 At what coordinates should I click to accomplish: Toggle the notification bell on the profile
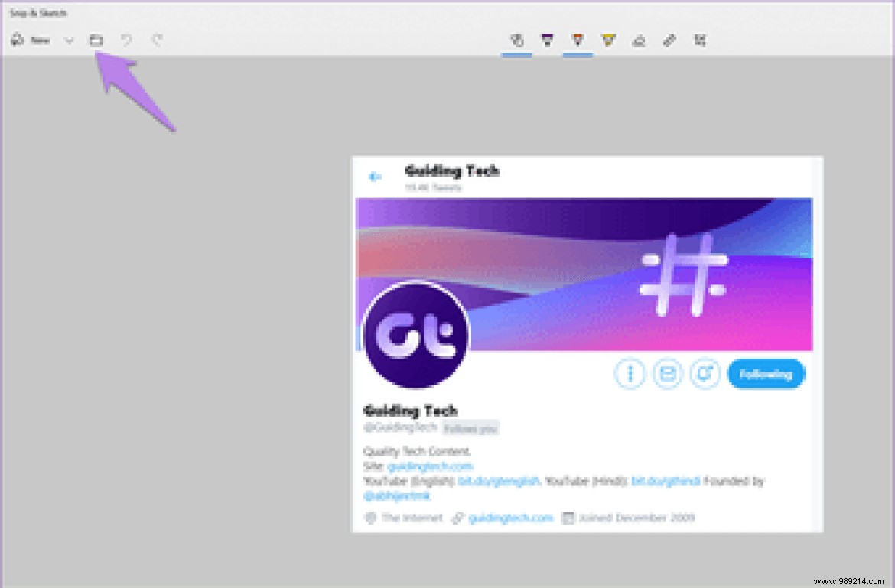705,374
